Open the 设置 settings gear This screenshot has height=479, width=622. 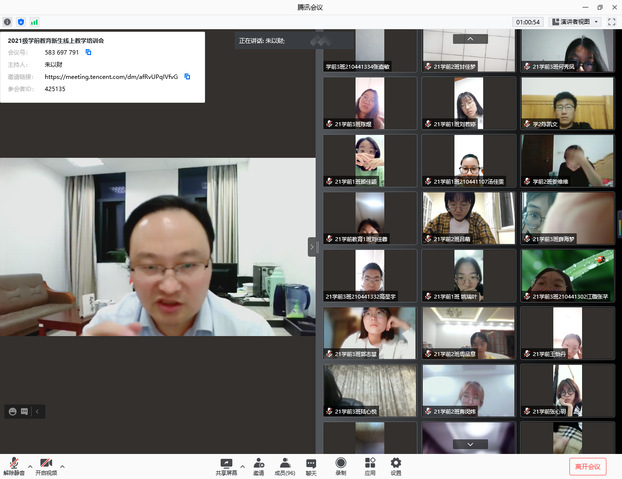[x=396, y=463]
